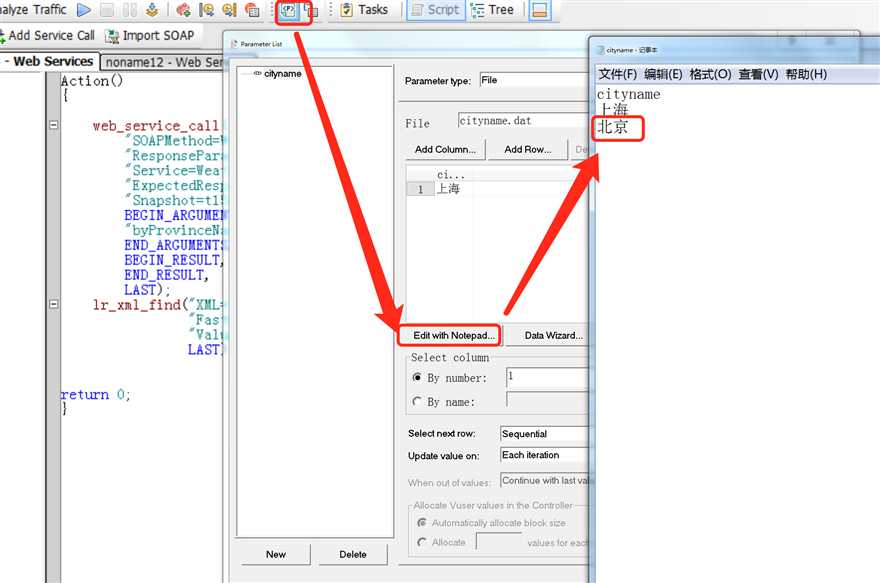Click the Action() line in script
The height and width of the screenshot is (583, 880).
point(91,81)
